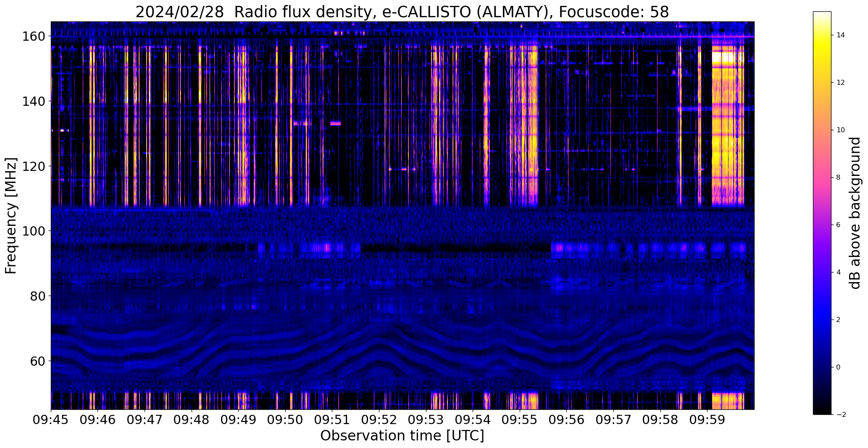Click the 09:50 time tick label
This screenshot has height=448, width=868.
(285, 419)
